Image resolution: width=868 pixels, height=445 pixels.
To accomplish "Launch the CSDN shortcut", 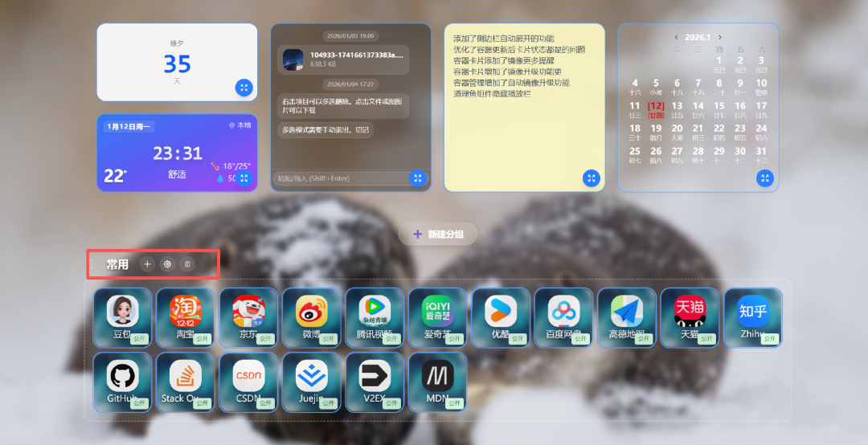I will click(x=248, y=382).
